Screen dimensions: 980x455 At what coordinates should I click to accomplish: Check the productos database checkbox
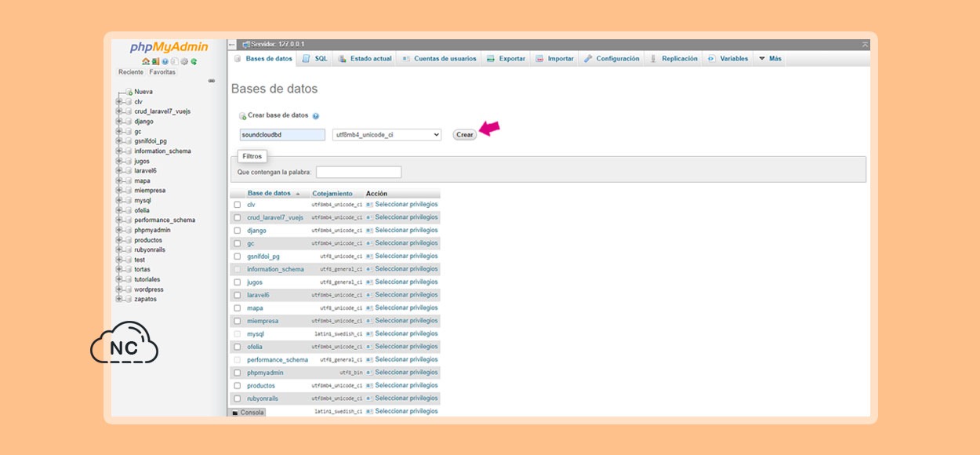click(237, 386)
